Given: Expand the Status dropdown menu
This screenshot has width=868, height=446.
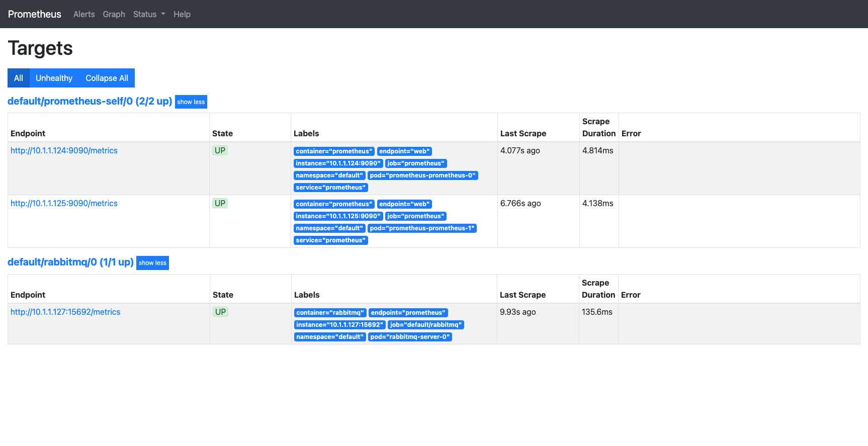Looking at the screenshot, I should (x=149, y=14).
